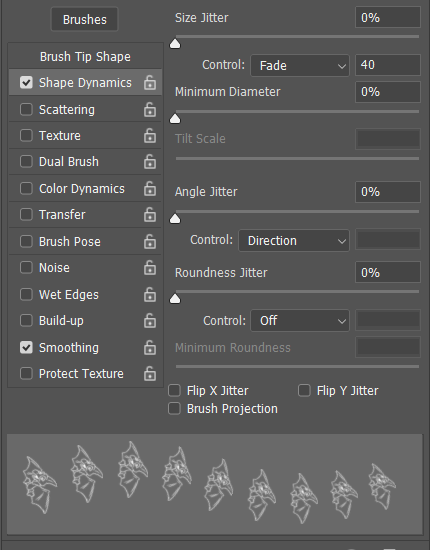
Task: Click the Color Dynamics lock icon
Action: click(x=150, y=189)
